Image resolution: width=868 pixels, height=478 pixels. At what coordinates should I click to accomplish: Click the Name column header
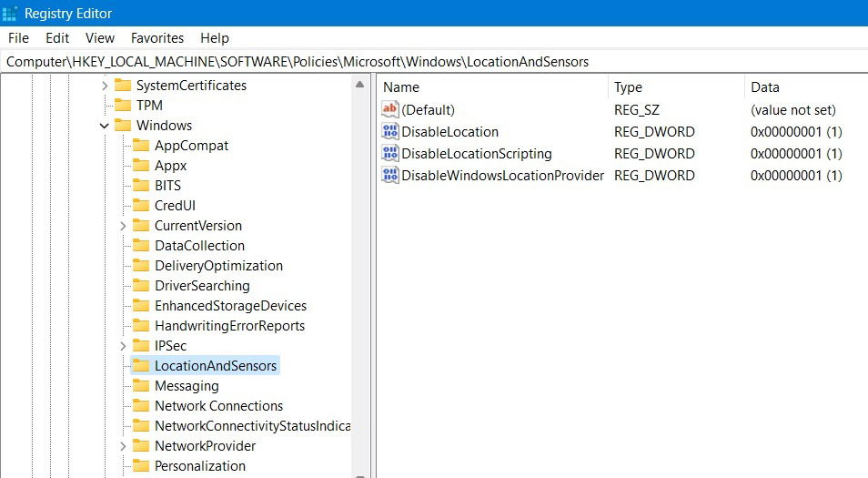[x=492, y=87]
